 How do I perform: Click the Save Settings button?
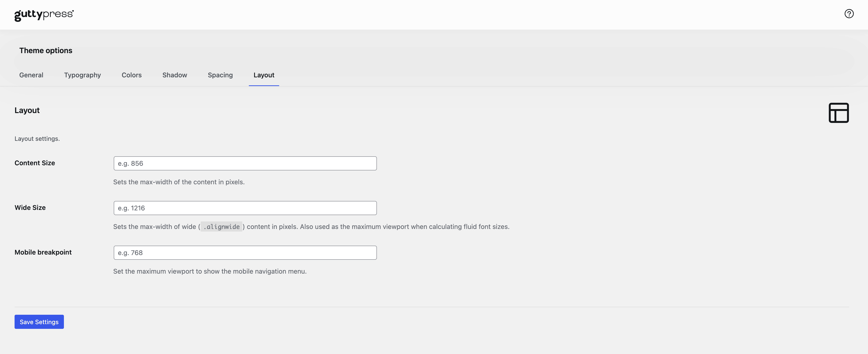(39, 322)
